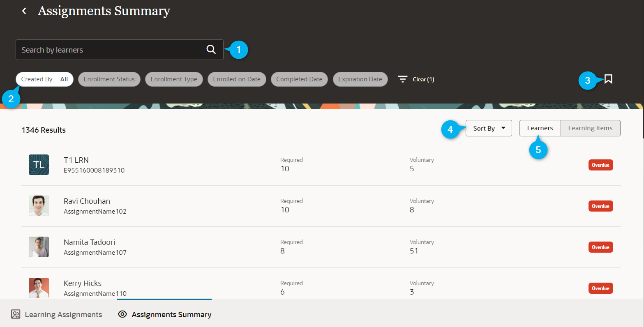This screenshot has width=644, height=327.
Task: Open Kerry Hicks's profile photo
Action: coord(39,288)
